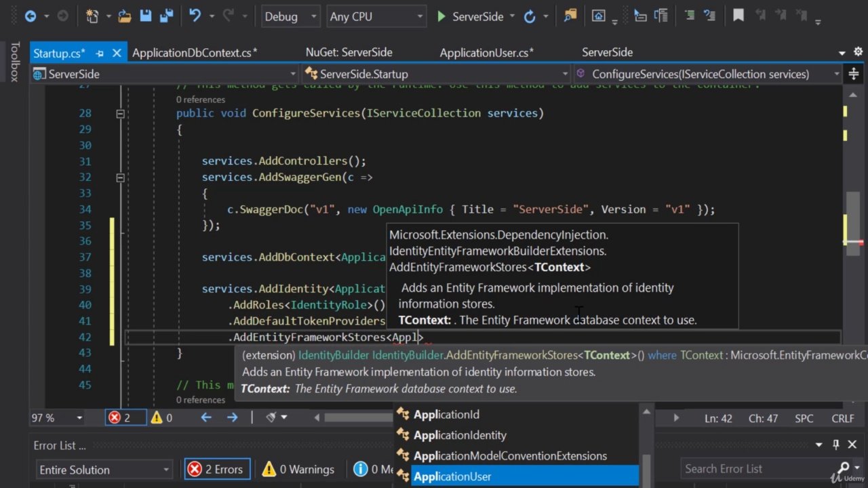The height and width of the screenshot is (488, 868).
Task: Open the Debug configuration dropdown
Action: click(290, 17)
